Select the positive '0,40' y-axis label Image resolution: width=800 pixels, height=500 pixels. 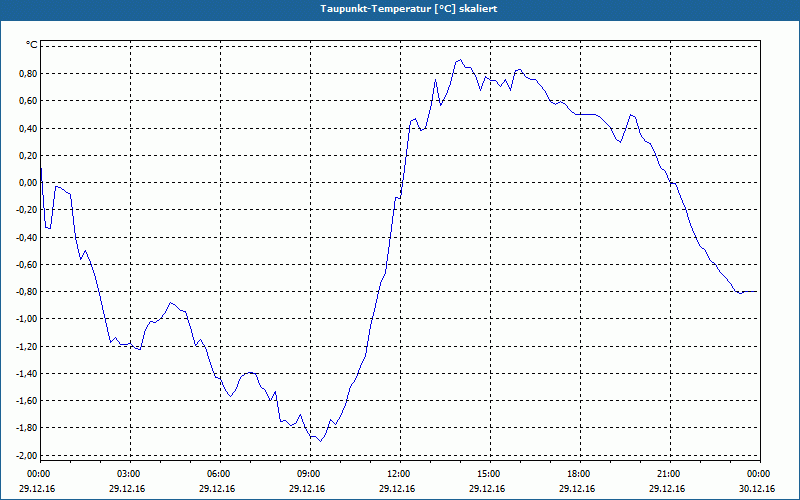click(29, 128)
